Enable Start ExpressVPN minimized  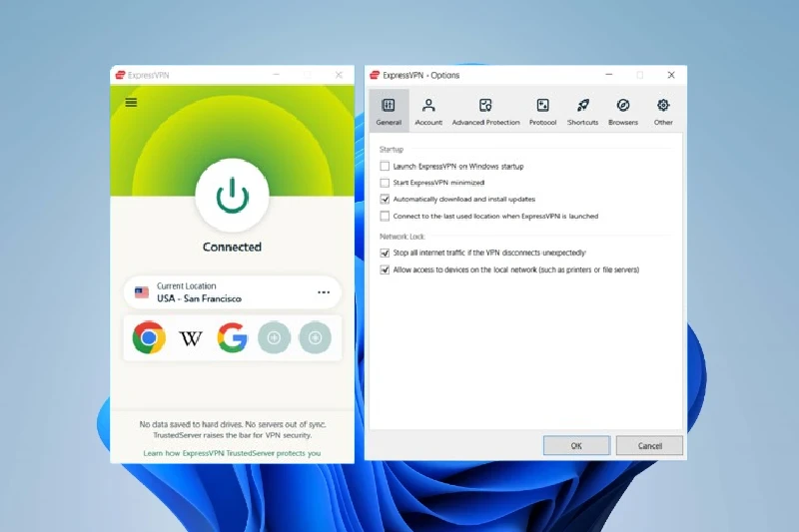385,183
